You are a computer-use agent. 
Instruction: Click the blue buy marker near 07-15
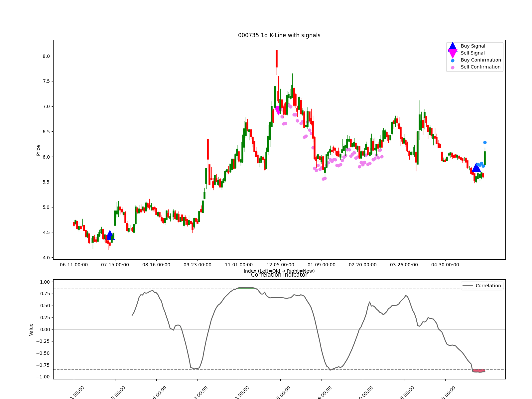click(x=110, y=235)
